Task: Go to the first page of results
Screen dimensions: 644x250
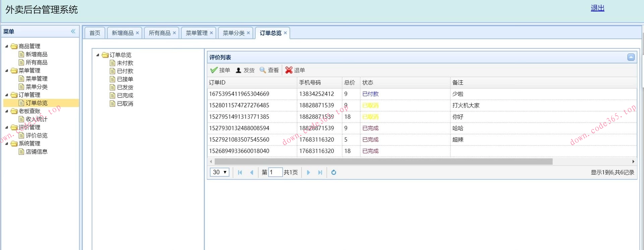Action: tap(240, 173)
